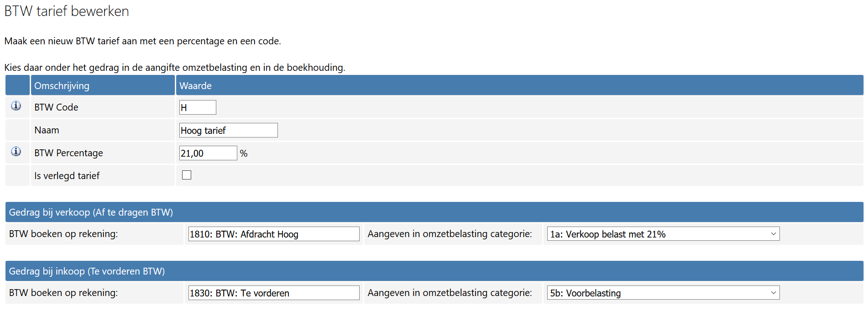This screenshot has width=868, height=317.
Task: Expand the '5b: Voorbelasting' category dropdown
Action: point(663,293)
